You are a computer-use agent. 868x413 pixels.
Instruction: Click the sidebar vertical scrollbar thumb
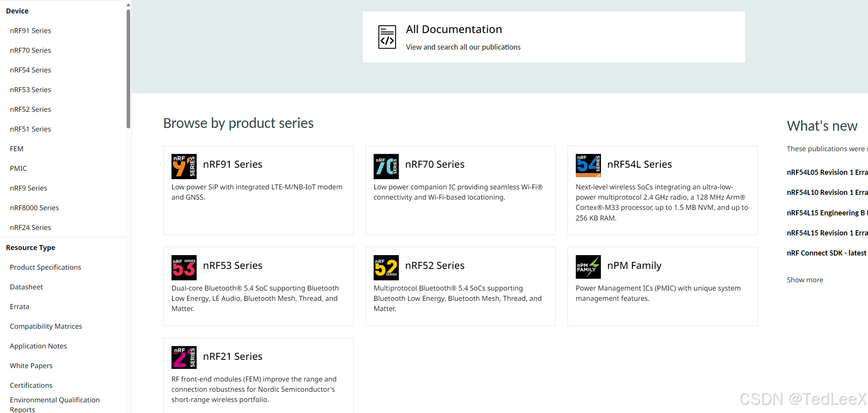(128, 69)
